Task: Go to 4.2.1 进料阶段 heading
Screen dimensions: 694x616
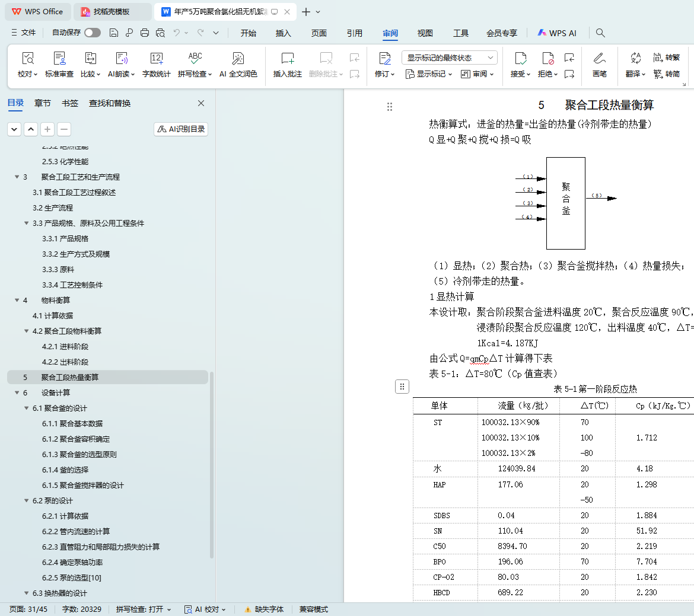Action: click(65, 347)
